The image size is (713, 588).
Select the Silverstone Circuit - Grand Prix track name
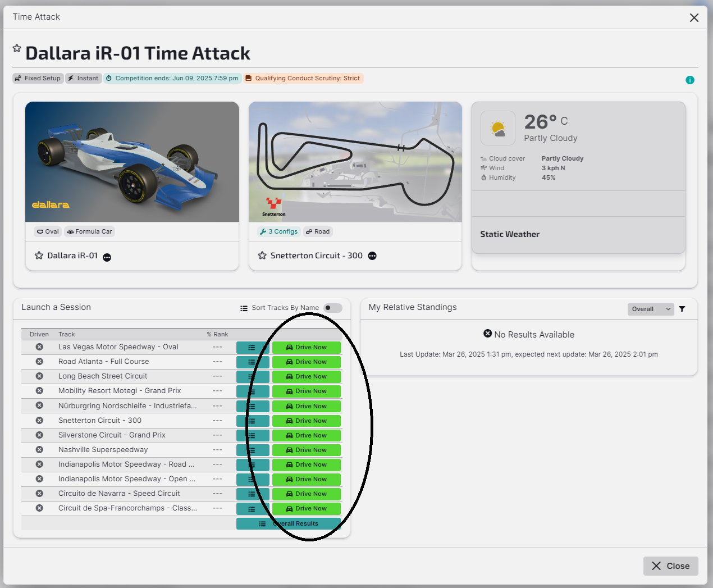click(x=112, y=435)
